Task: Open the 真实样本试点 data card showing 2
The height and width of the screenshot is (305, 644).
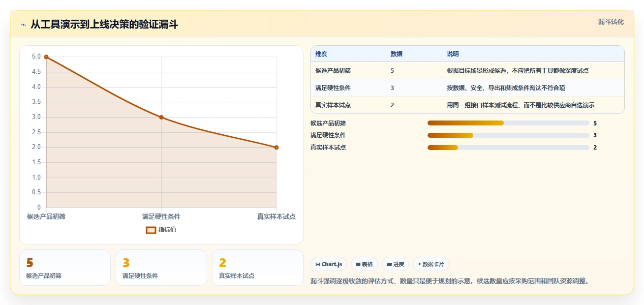Action: [x=258, y=268]
